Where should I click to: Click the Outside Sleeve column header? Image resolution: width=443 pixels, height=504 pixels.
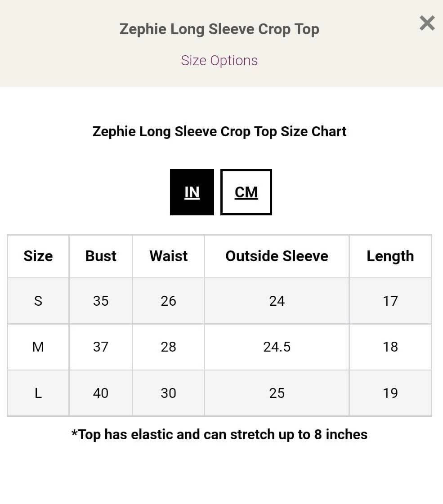[277, 256]
